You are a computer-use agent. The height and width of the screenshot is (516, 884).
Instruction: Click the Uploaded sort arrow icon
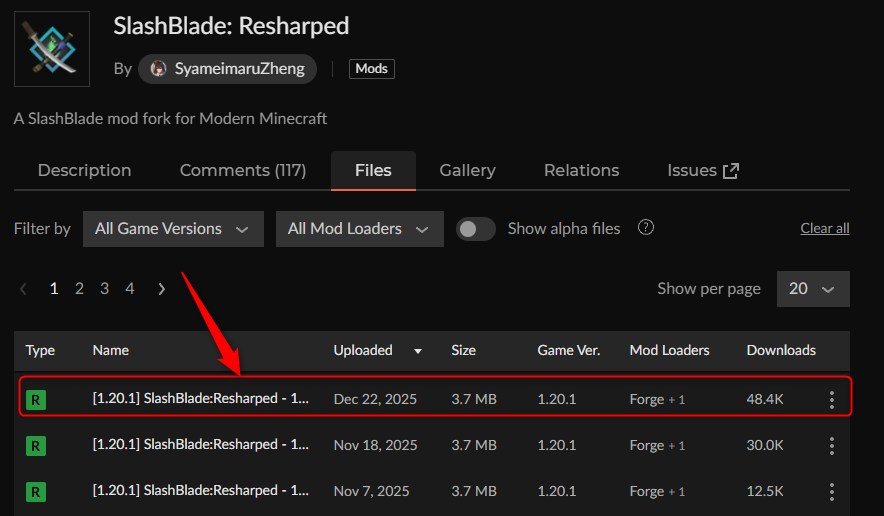(x=418, y=351)
